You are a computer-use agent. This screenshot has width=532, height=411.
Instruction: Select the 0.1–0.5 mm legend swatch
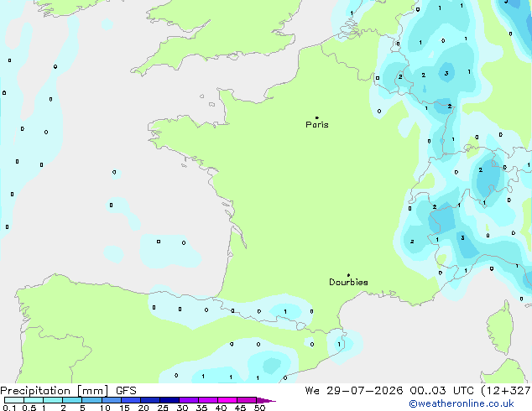14,400
